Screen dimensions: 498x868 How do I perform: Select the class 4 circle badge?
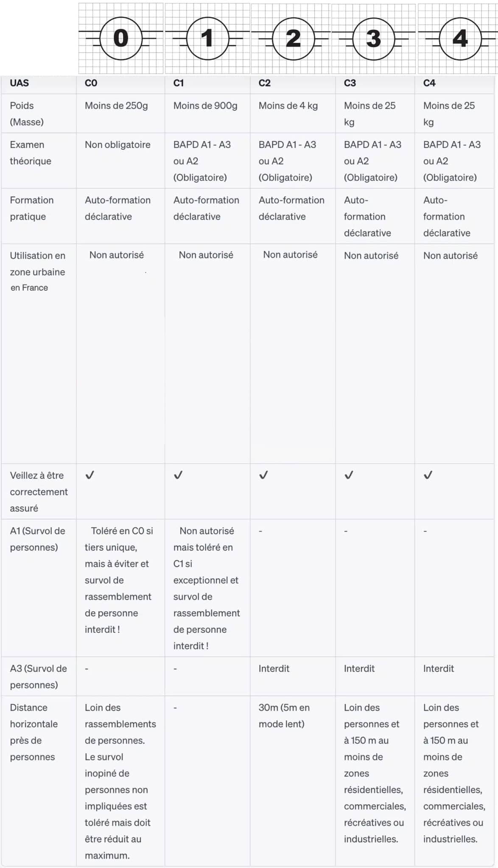coord(460,39)
